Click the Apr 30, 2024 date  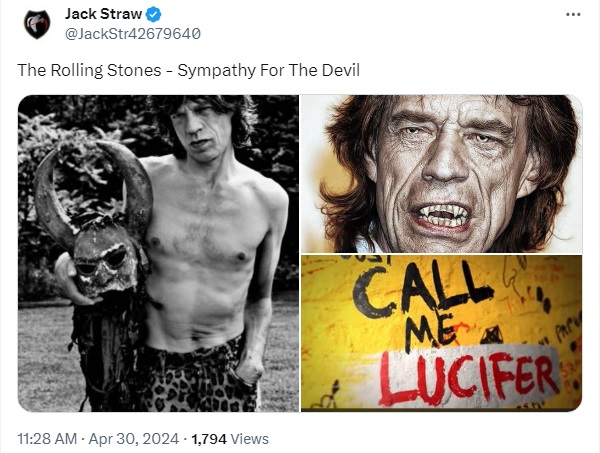[134, 438]
